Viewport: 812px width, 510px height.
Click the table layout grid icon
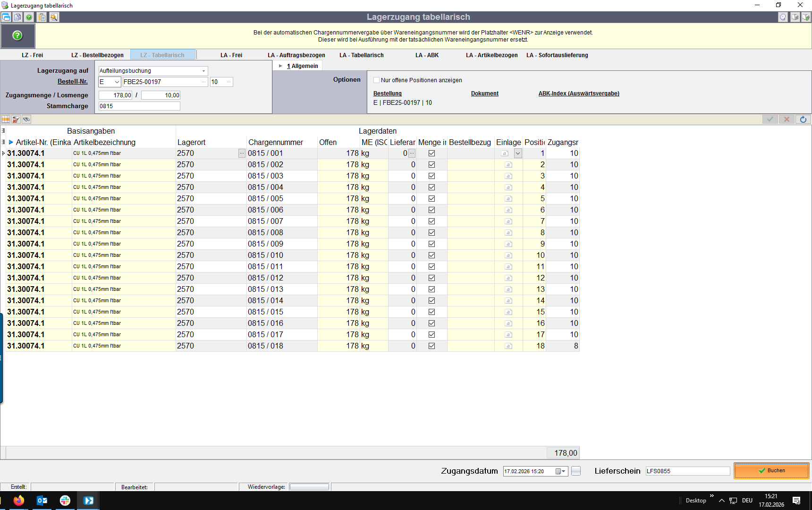(6, 119)
